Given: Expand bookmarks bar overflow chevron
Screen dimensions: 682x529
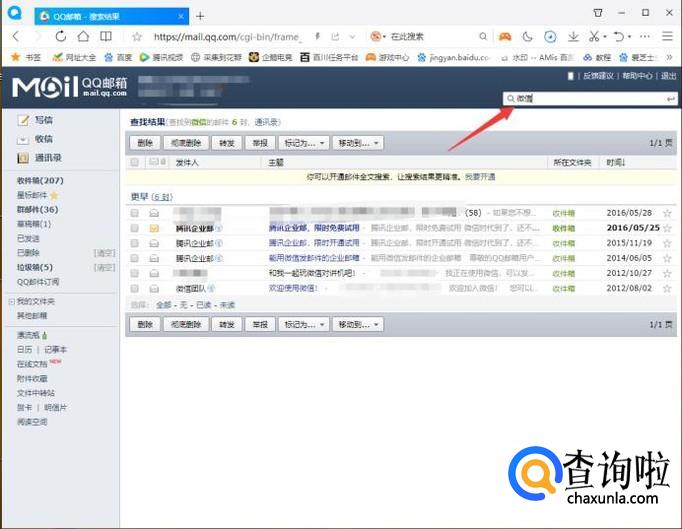Looking at the screenshot, I should 669,57.
